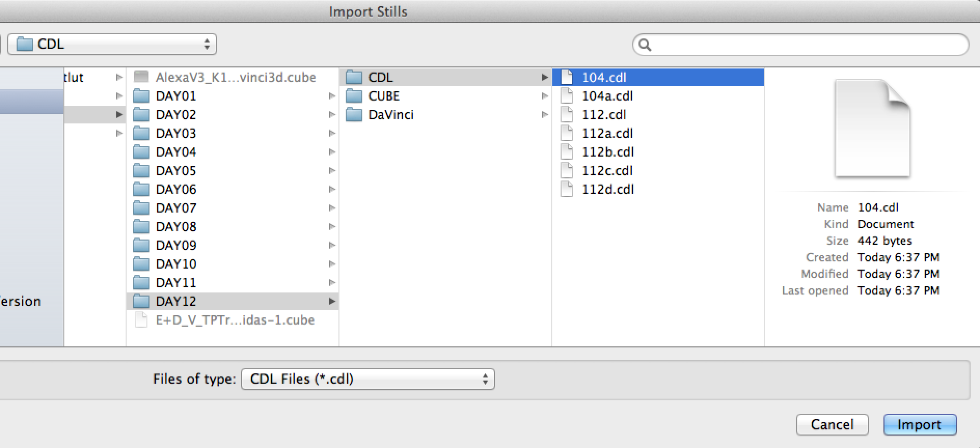This screenshot has width=980, height=448.
Task: Click the DAY07 folder icon
Action: pyautogui.click(x=141, y=208)
